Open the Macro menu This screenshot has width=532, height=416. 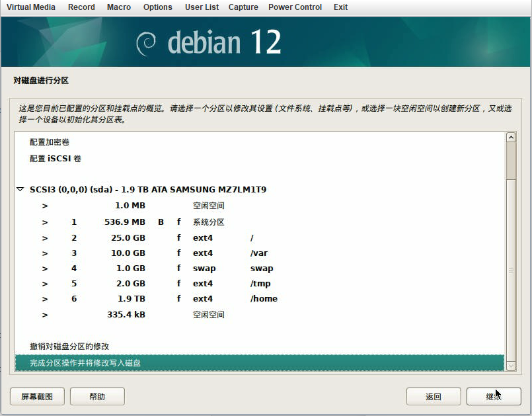click(119, 7)
